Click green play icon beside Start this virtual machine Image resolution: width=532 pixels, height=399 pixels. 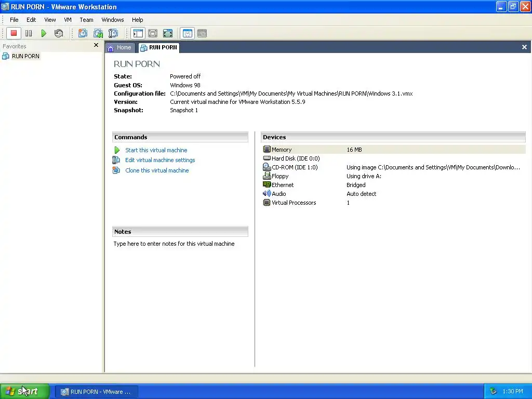point(117,150)
